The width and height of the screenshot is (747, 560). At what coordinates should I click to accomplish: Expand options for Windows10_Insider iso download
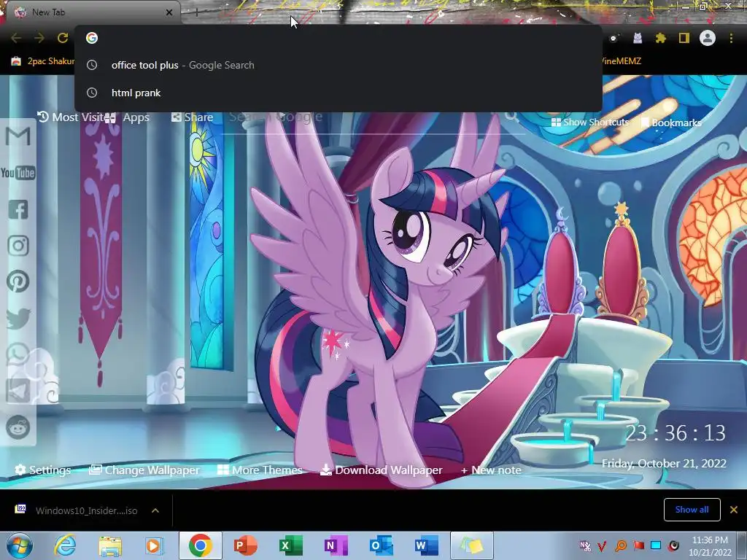pos(155,510)
